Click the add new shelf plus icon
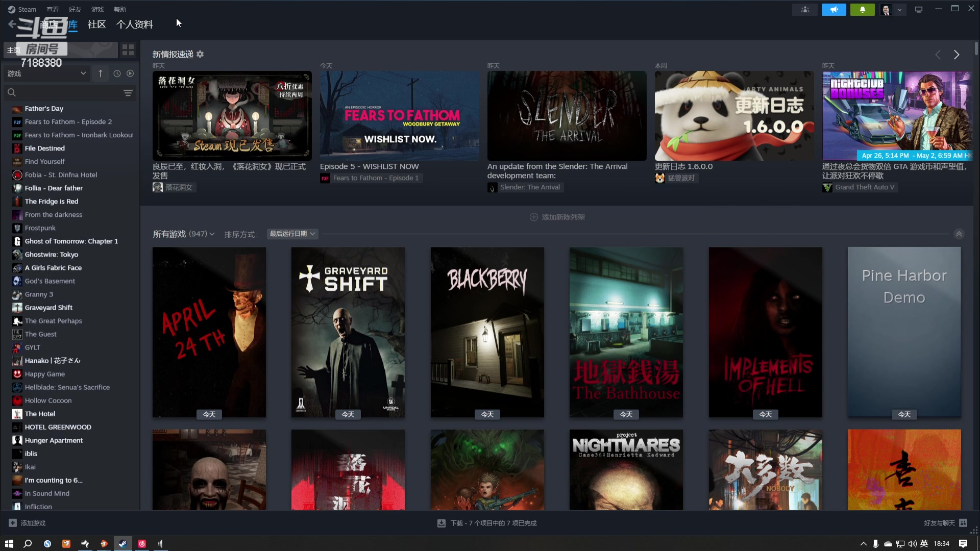The height and width of the screenshot is (551, 980). [534, 217]
